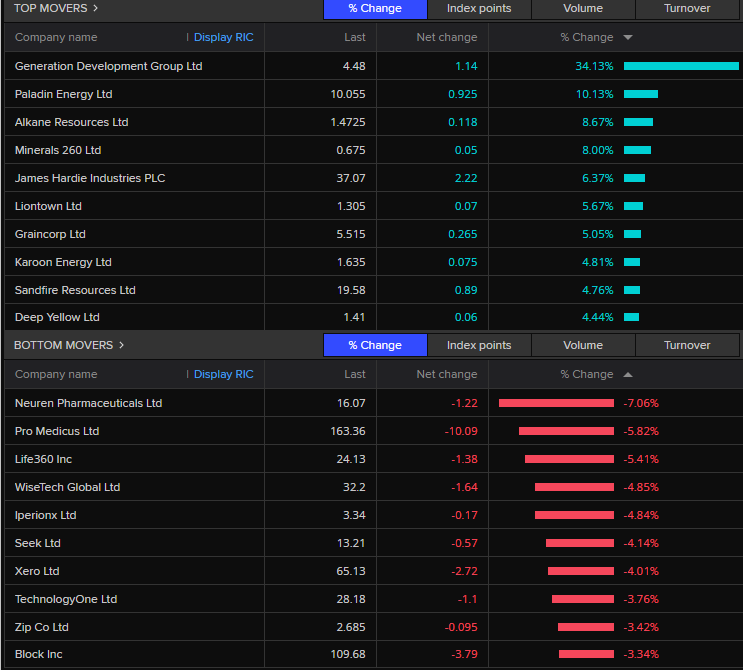
Task: Switch Bottom Movers to Turnover tab
Action: [x=687, y=345]
